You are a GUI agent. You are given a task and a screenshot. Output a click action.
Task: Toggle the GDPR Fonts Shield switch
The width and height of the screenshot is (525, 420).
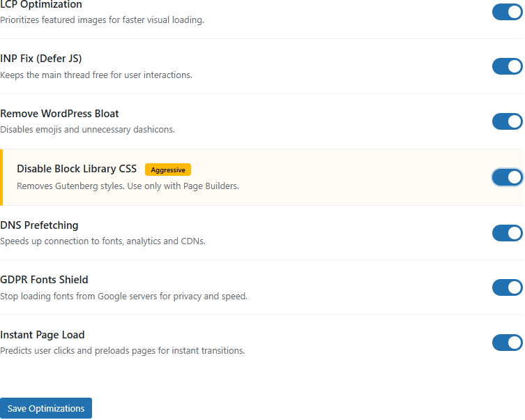[508, 287]
